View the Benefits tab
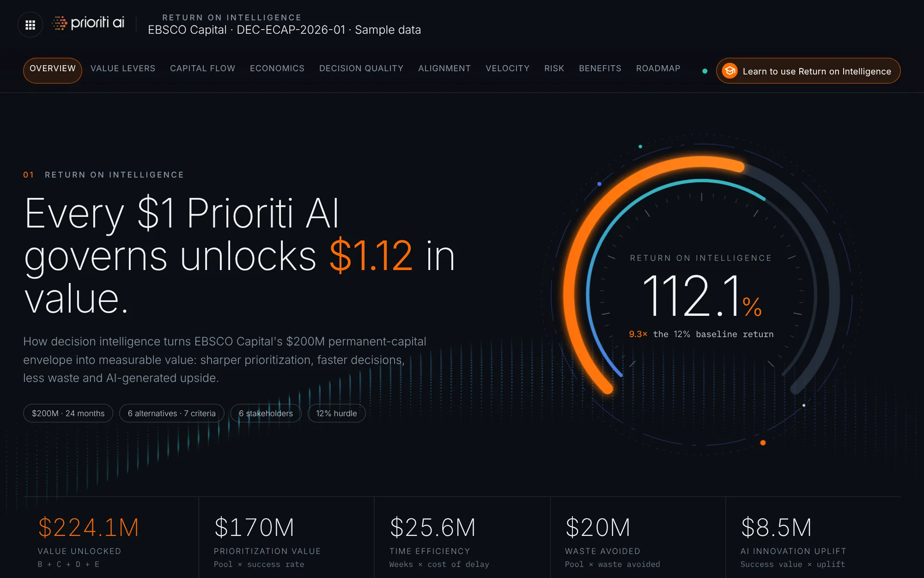Screen dimensions: 924x578 click(x=600, y=68)
